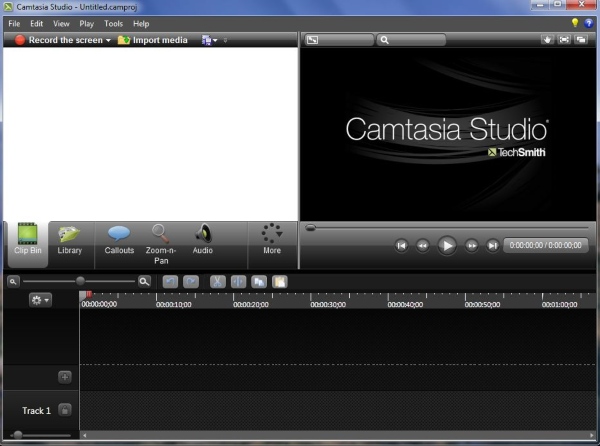Click the Copy icon on timeline toolbar
Screen dimensions: 600x446
tap(259, 282)
